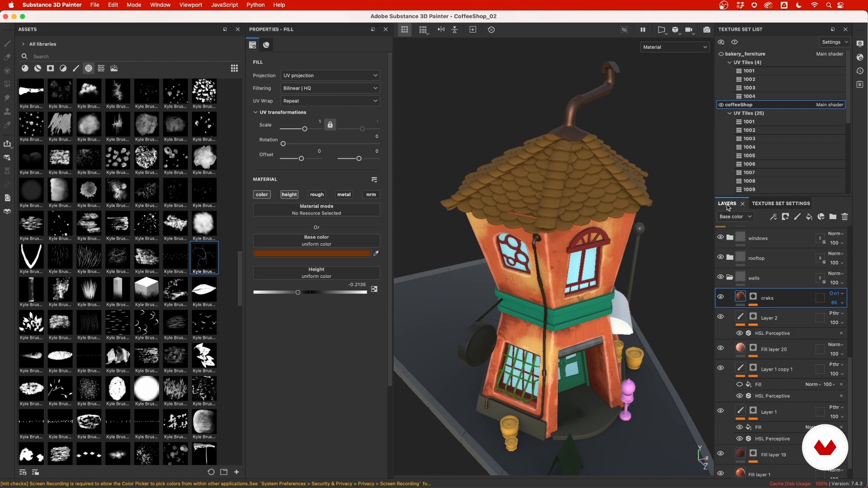Viewport: 868px width, 488px height.
Task: Open the camera screenshot icon in viewport toolbar
Action: pyautogui.click(x=707, y=29)
